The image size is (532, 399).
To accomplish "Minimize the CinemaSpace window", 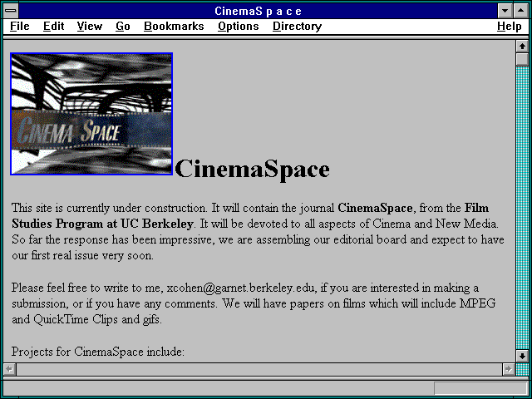I will [x=505, y=11].
